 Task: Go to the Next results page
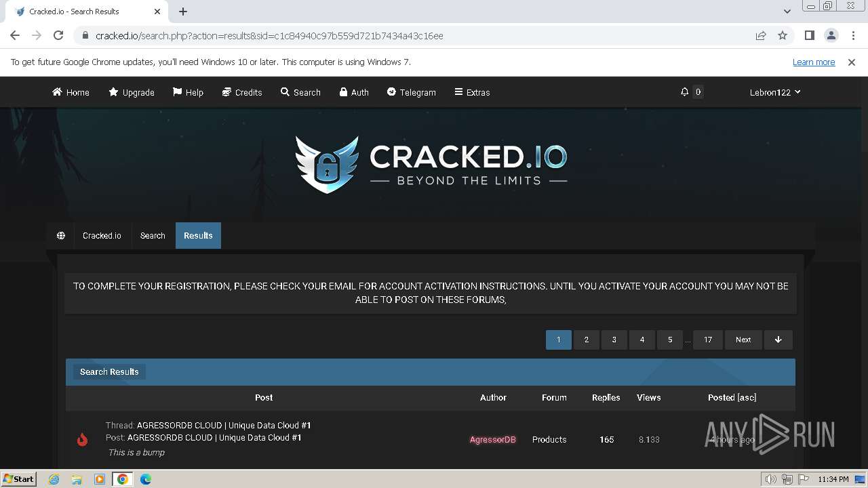743,340
